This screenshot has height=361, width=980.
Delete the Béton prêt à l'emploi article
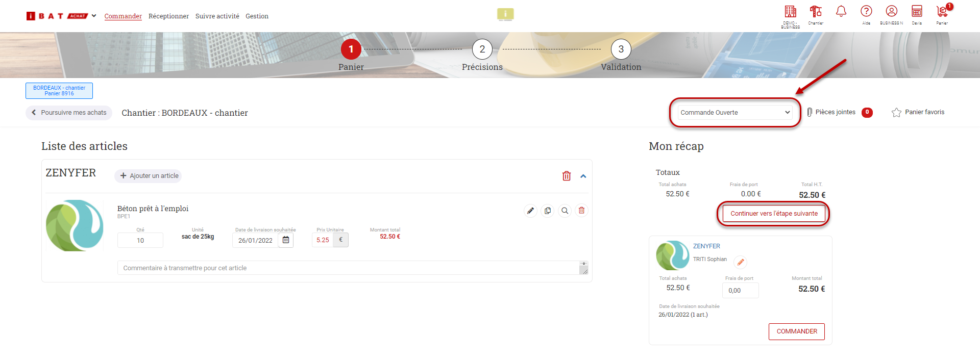point(581,211)
